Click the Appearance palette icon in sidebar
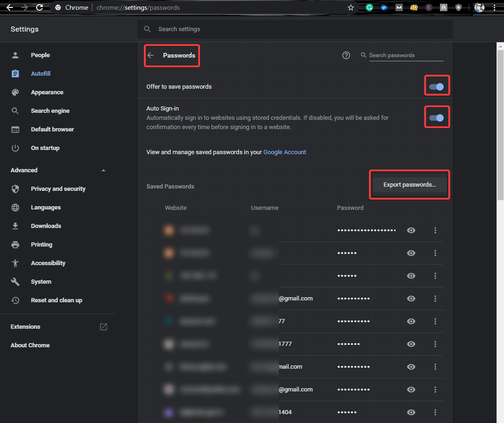504x423 pixels. coord(15,92)
